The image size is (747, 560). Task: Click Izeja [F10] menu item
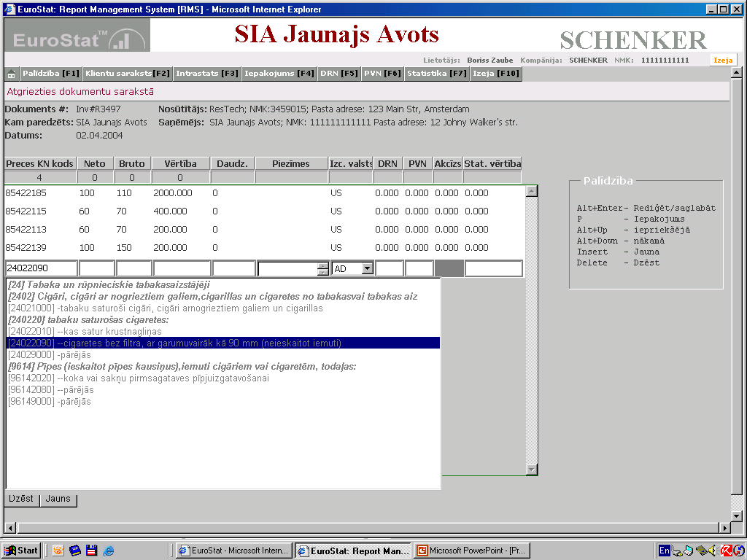(x=496, y=74)
